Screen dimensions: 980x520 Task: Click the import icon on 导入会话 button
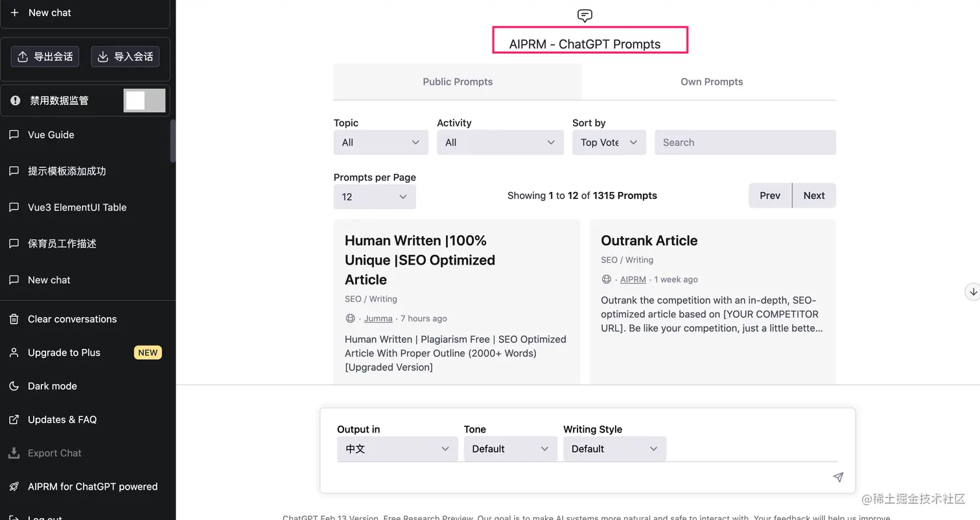click(x=103, y=56)
